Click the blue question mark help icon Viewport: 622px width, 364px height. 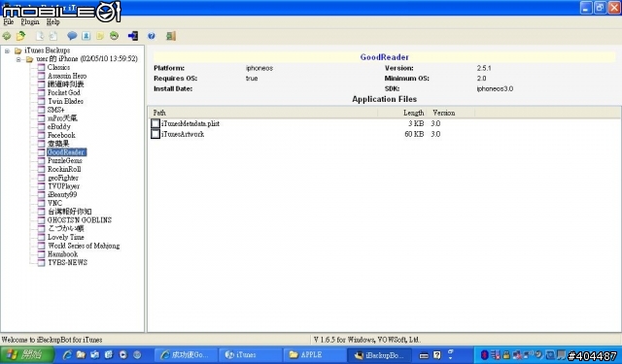tap(152, 36)
